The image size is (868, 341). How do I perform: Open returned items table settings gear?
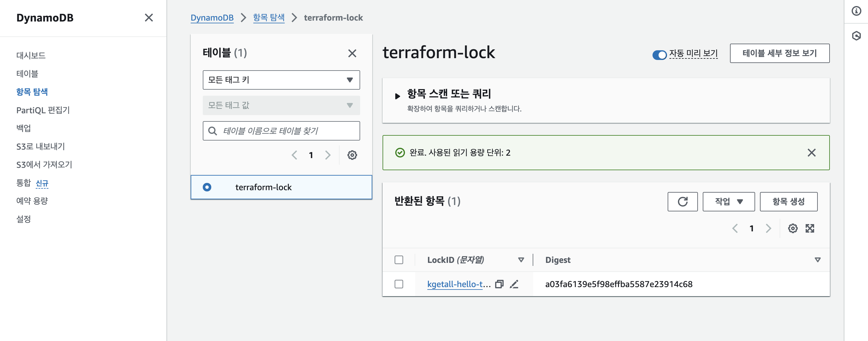(x=793, y=228)
